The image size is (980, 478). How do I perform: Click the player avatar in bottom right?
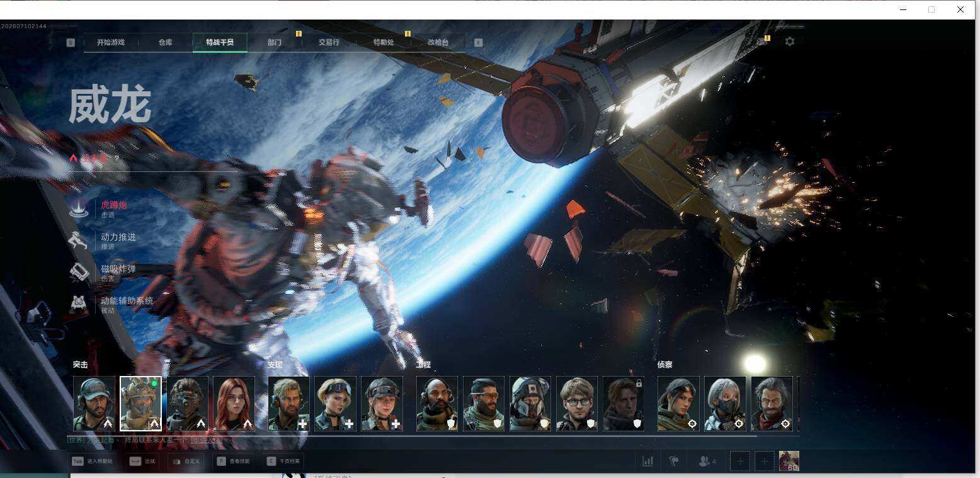789,461
